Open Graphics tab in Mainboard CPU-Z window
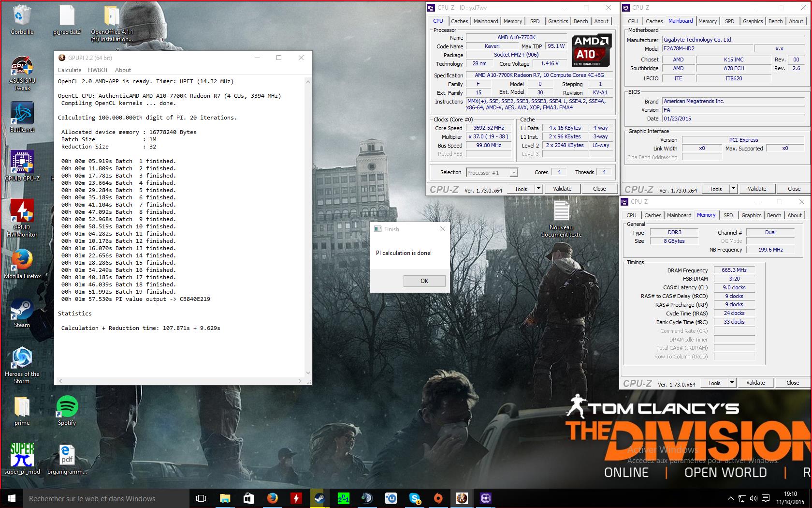Image resolution: width=812 pixels, height=508 pixels. point(753,21)
